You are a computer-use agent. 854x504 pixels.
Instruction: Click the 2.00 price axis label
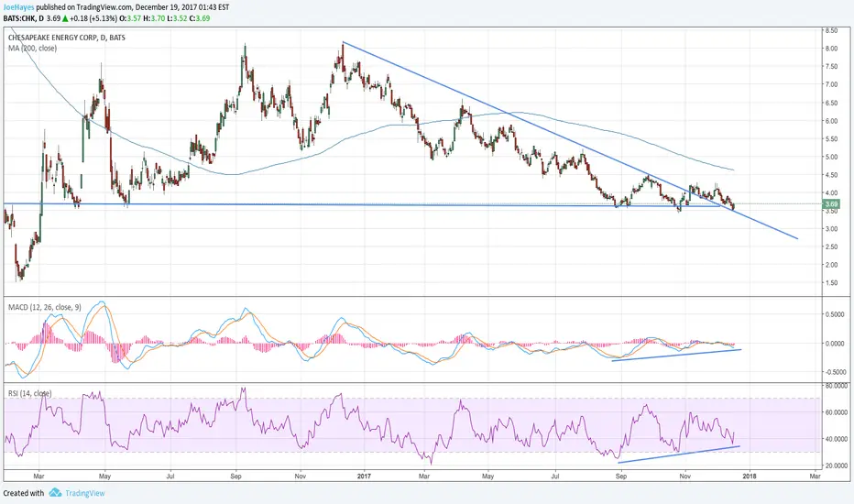coord(831,265)
